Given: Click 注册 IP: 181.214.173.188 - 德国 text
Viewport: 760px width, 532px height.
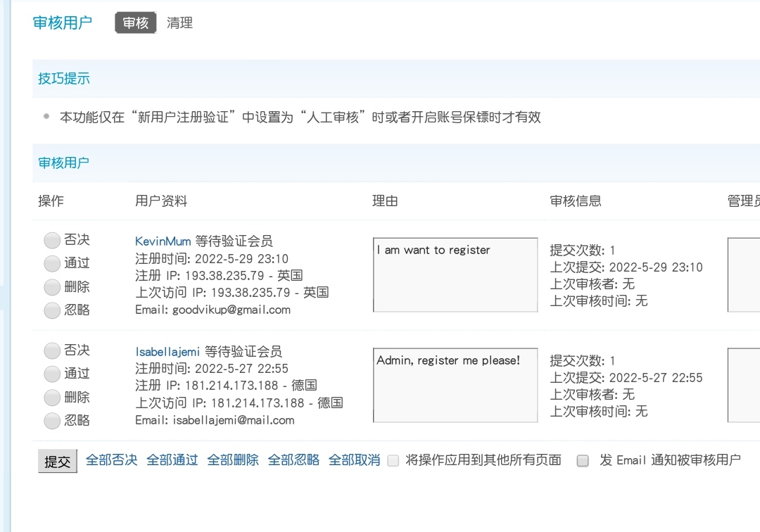Looking at the screenshot, I should tap(226, 386).
